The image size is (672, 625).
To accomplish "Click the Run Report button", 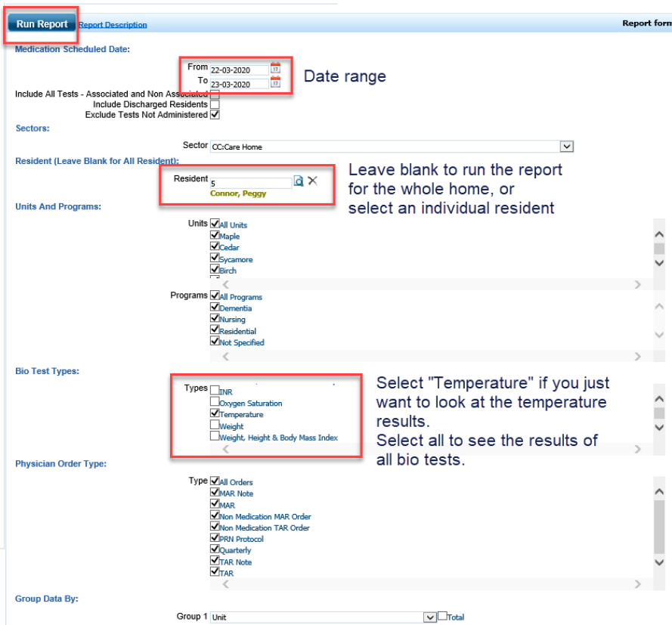I will coord(42,24).
